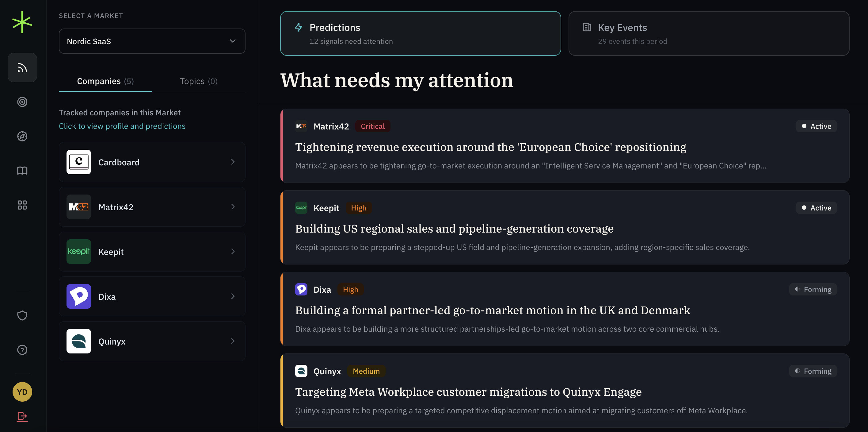The width and height of the screenshot is (868, 432).
Task: Click the shield icon in sidebar
Action: (x=22, y=315)
